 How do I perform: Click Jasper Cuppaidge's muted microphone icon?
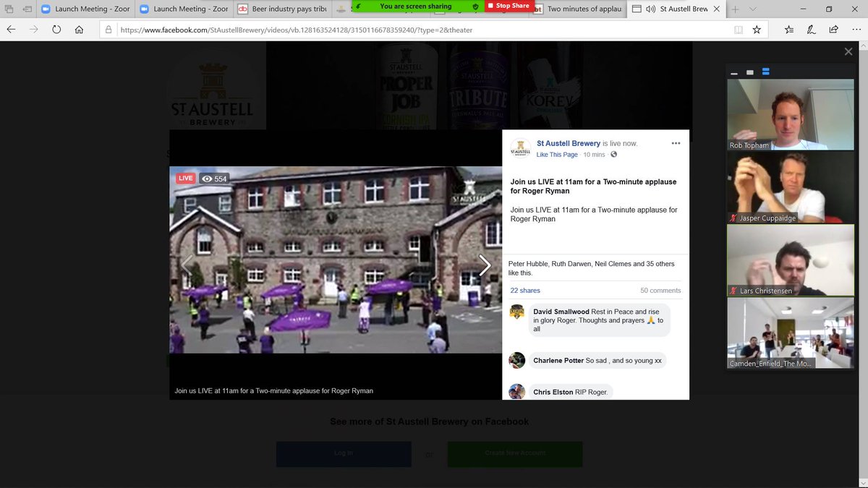(735, 218)
